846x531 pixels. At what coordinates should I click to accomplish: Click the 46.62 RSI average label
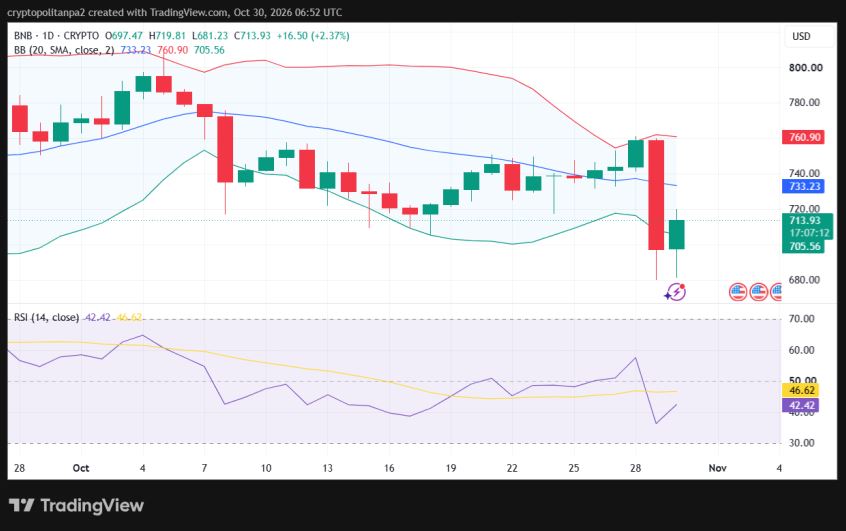pyautogui.click(x=801, y=390)
